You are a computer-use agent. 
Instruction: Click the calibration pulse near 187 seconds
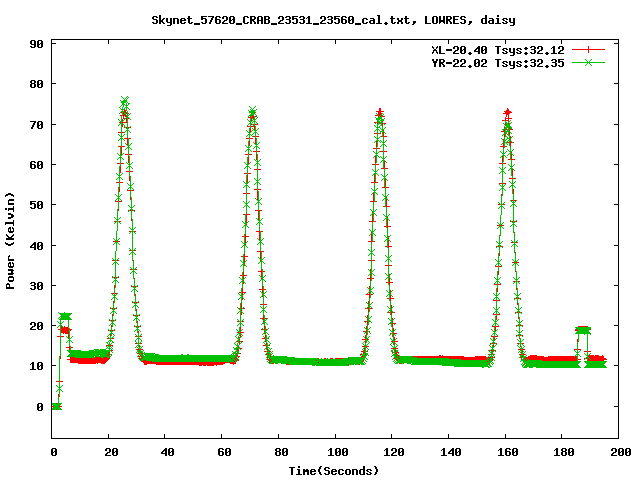(x=583, y=330)
